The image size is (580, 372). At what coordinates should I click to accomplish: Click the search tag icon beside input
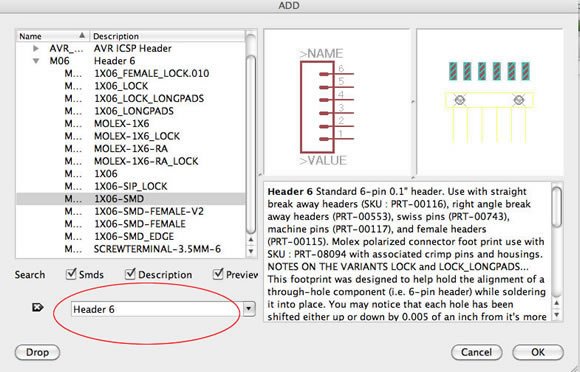pyautogui.click(x=37, y=307)
